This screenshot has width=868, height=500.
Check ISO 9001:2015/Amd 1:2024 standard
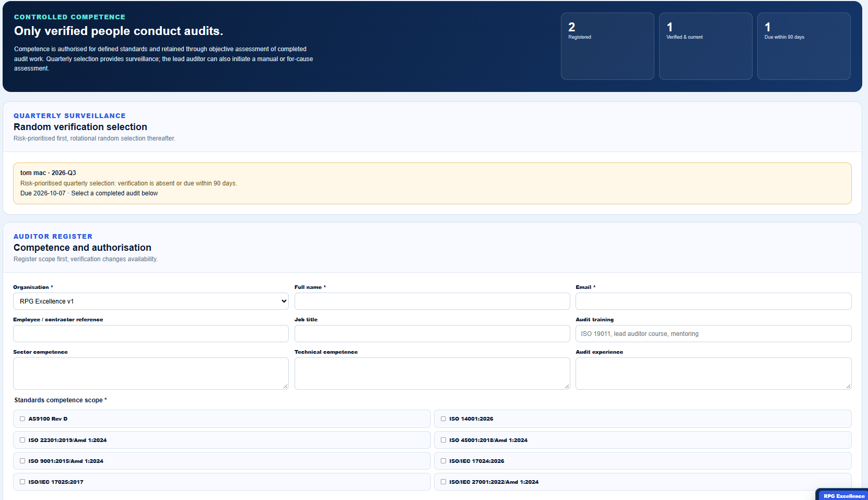[22, 461]
